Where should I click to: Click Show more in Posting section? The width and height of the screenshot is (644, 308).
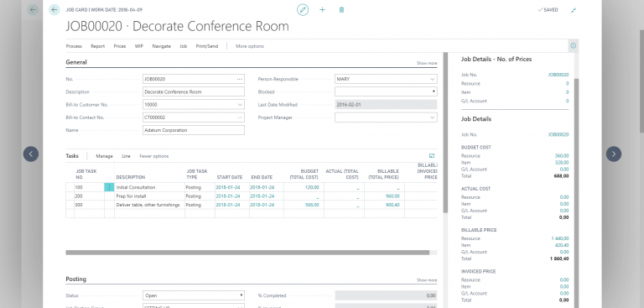(427, 280)
